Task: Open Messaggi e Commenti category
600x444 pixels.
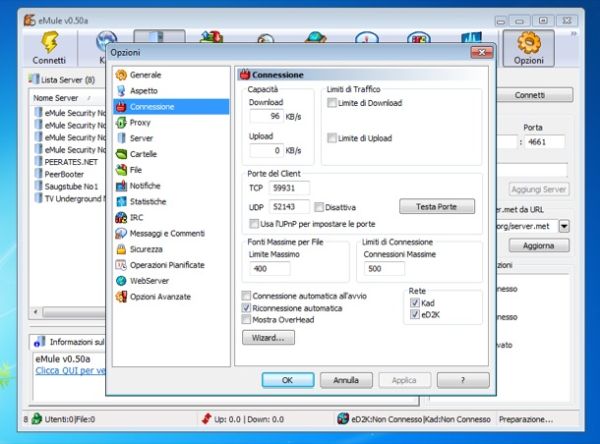Action: coord(167,233)
